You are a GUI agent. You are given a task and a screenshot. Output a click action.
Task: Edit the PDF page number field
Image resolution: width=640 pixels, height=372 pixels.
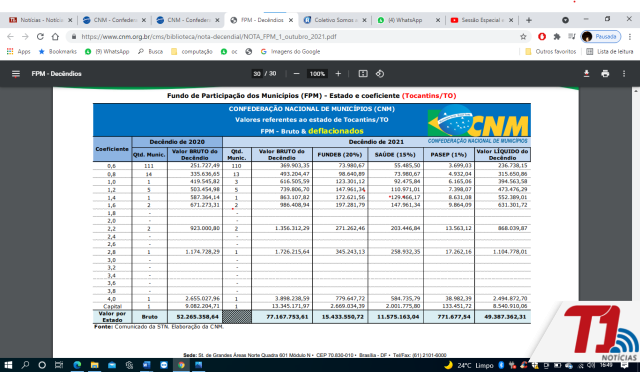(257, 74)
